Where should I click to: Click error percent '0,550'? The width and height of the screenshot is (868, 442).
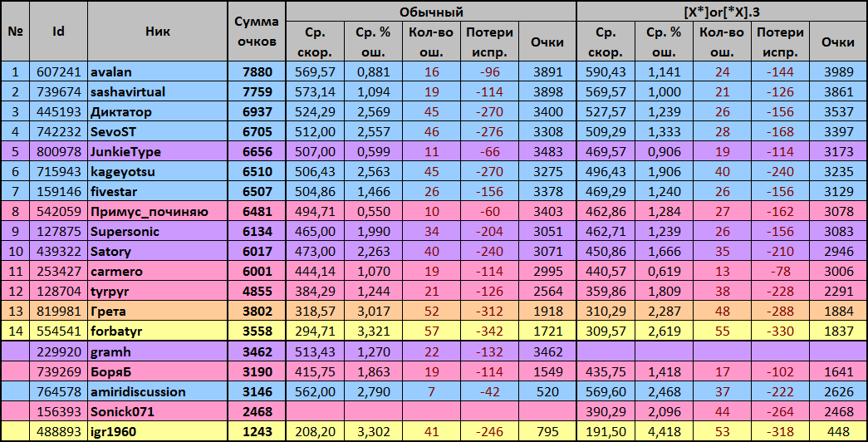[373, 212]
